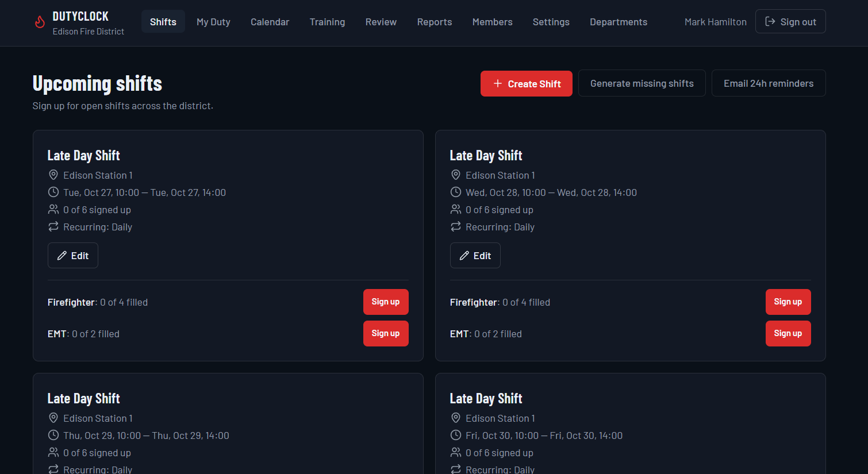Screen dimensions: 868x474
Task: Open the Reports section
Action: [x=435, y=22]
